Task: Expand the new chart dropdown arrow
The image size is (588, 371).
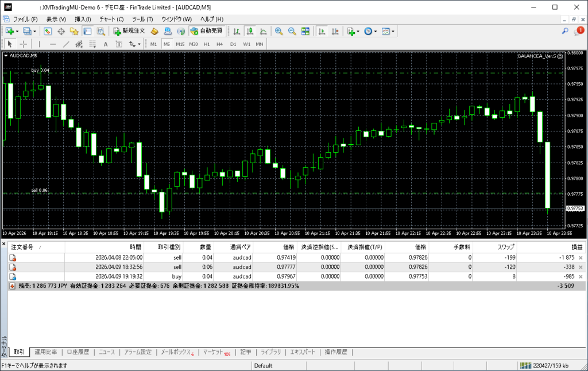Action: pos(17,31)
